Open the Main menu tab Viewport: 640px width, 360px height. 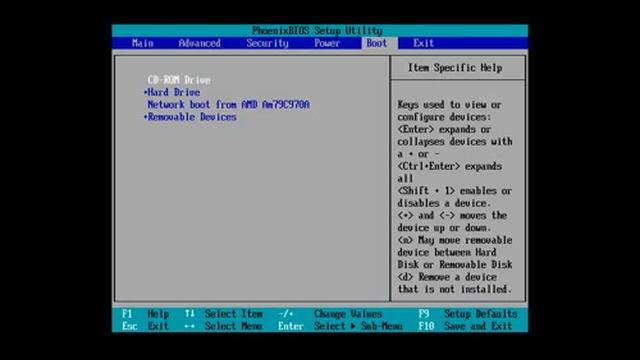coord(142,43)
